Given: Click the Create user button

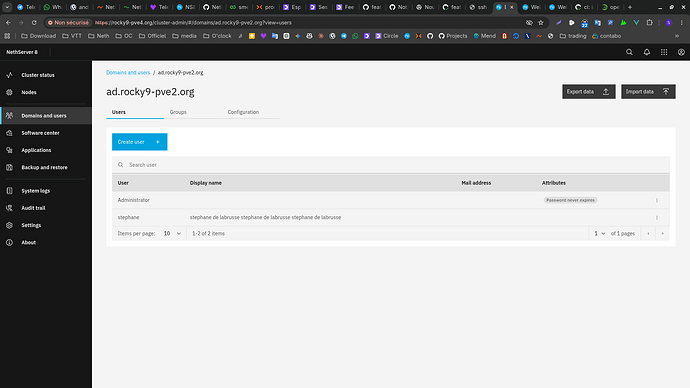Looking at the screenshot, I should click(139, 142).
